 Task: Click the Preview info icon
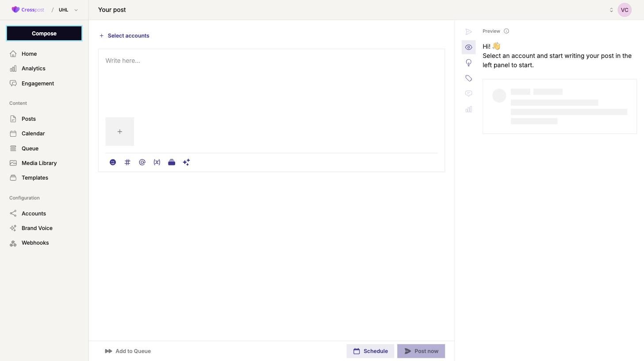point(506,31)
